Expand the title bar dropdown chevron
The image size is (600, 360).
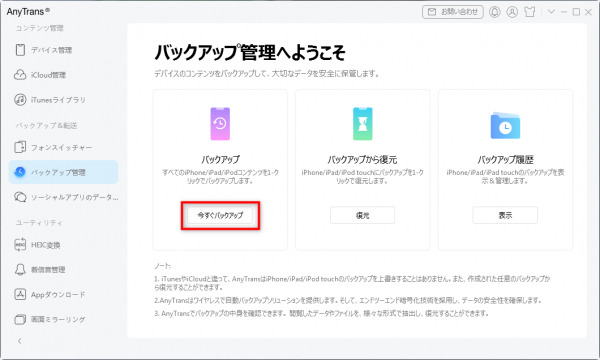(x=551, y=12)
